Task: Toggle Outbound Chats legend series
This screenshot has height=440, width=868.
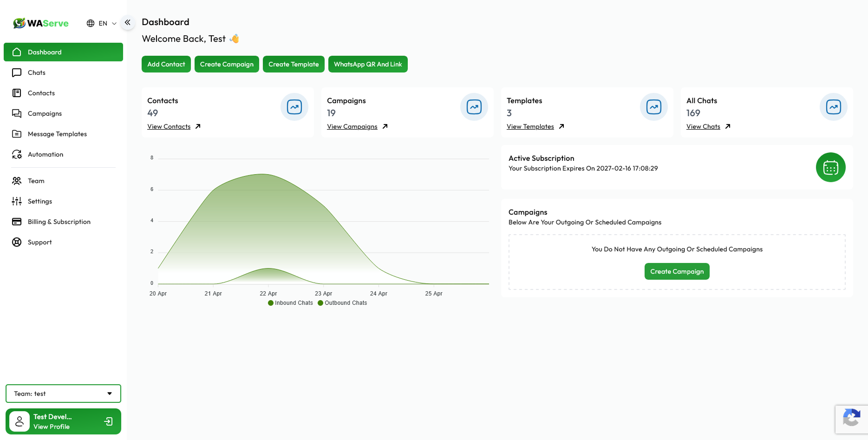Action: pyautogui.click(x=343, y=303)
